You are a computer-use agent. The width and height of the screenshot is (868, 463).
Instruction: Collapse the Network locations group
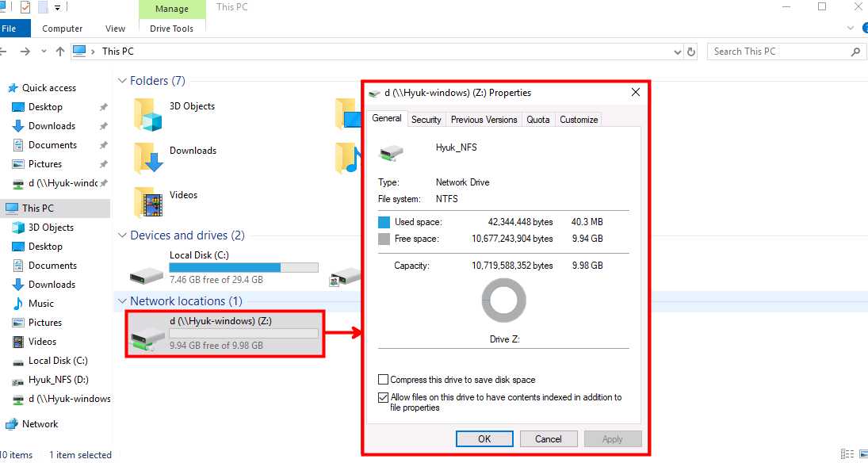(122, 301)
